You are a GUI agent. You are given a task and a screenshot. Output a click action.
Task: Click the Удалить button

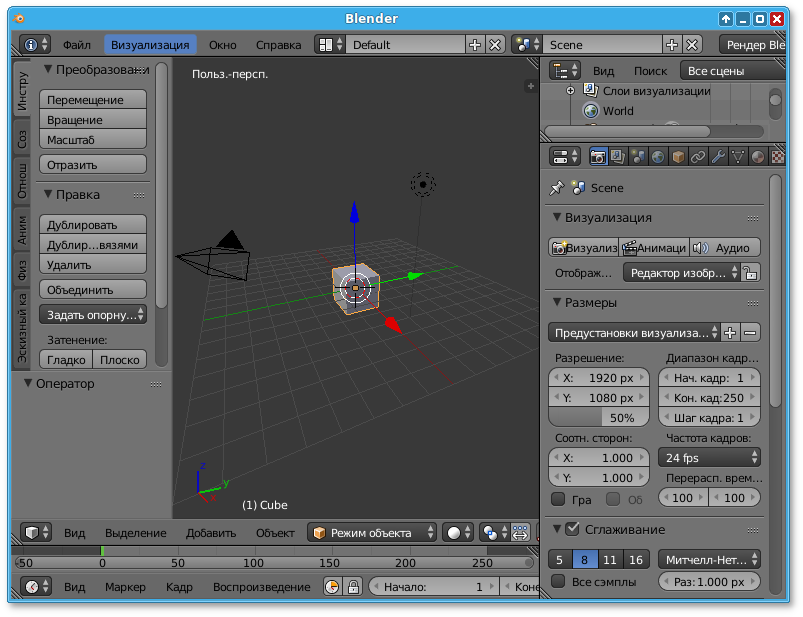(x=93, y=265)
